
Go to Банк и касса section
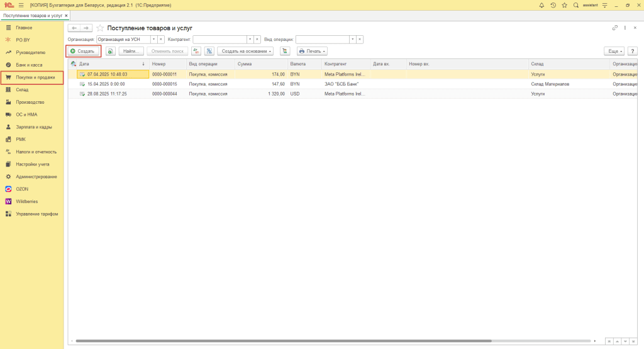click(x=29, y=65)
